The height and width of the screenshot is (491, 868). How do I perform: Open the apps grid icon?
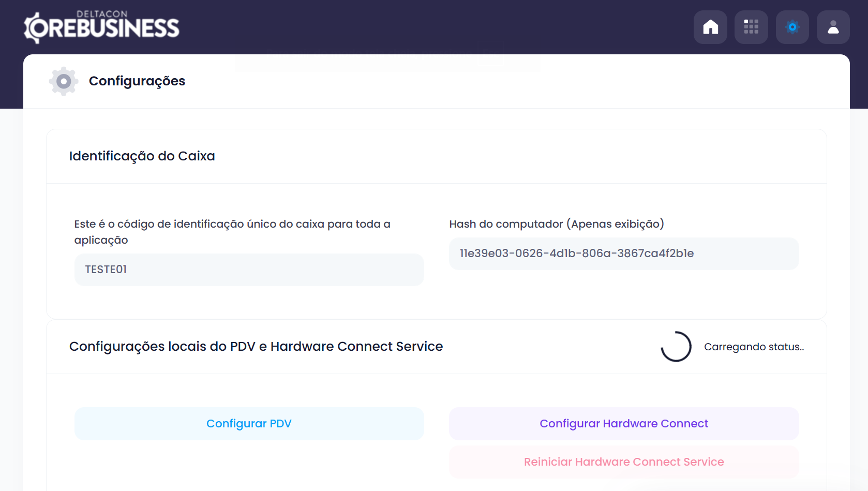point(751,27)
